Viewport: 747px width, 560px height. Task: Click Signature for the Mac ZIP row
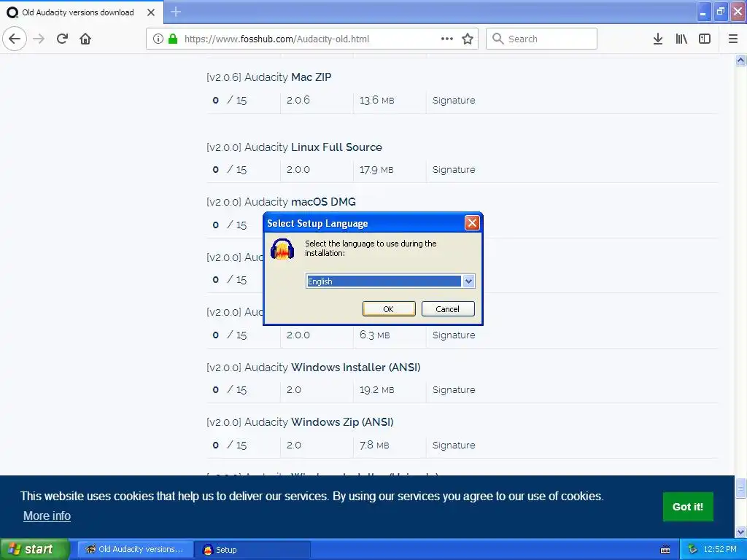[x=454, y=101]
